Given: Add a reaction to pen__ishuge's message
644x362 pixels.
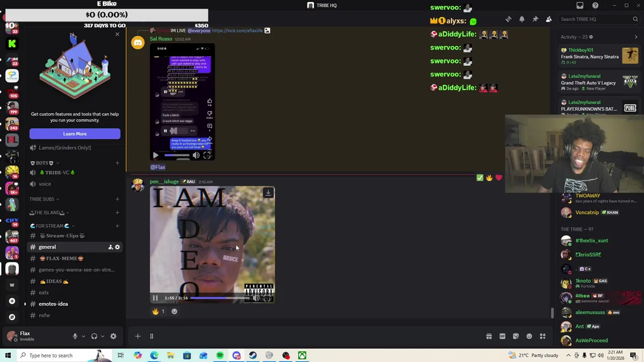Looking at the screenshot, I should click(x=174, y=311).
